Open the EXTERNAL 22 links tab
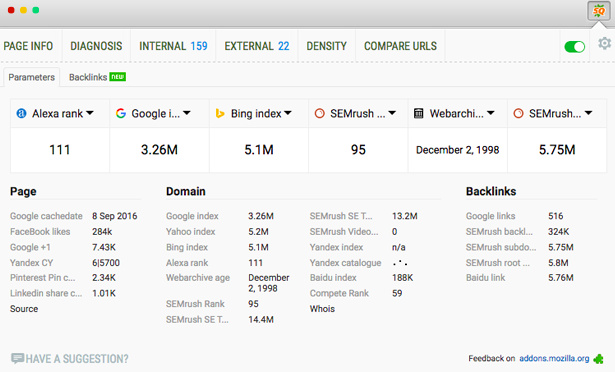615x372 pixels. (x=257, y=46)
